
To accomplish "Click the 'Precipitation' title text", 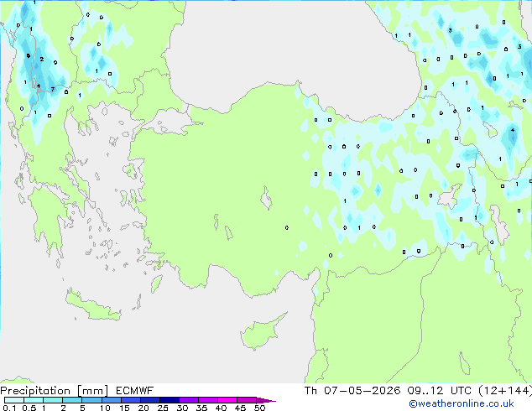I will tap(35, 391).
